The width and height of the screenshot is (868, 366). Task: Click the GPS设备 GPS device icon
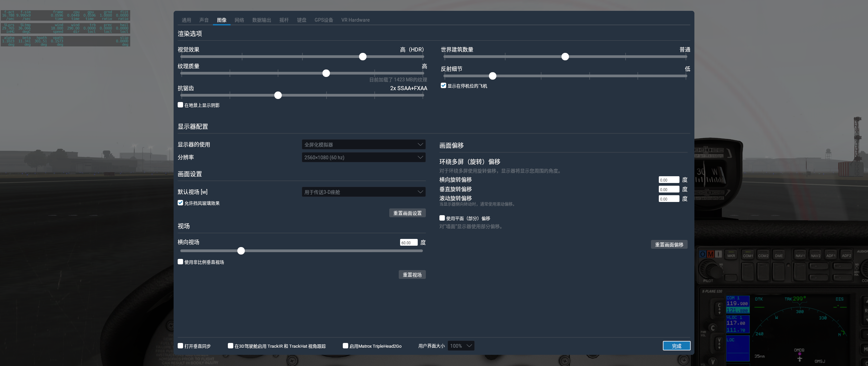click(x=323, y=20)
